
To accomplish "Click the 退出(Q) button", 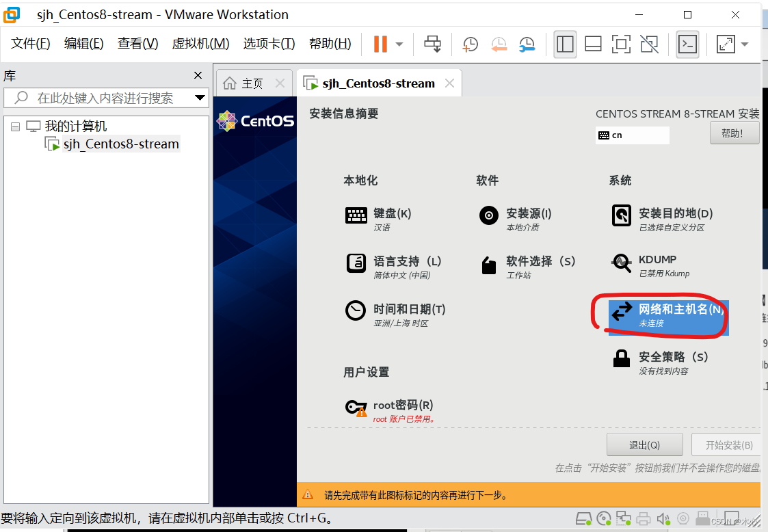I will point(645,444).
